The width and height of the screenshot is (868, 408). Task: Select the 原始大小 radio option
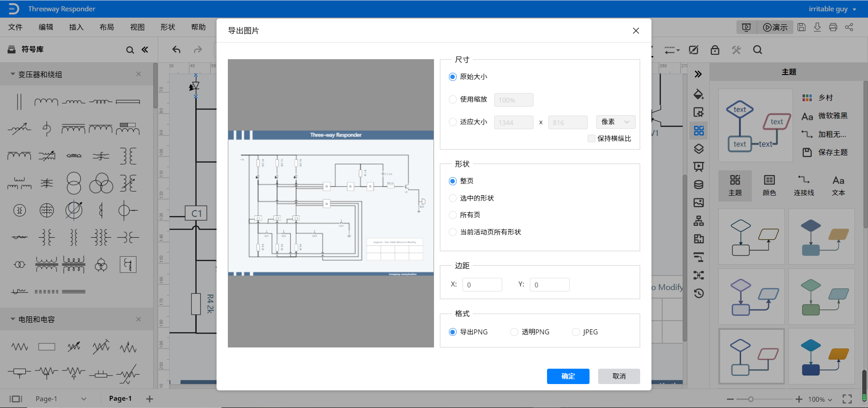tap(453, 77)
